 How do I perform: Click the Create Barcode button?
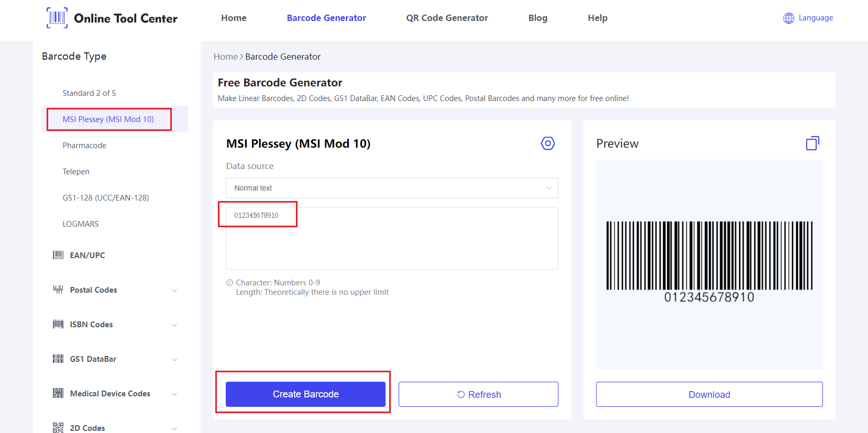coord(305,394)
